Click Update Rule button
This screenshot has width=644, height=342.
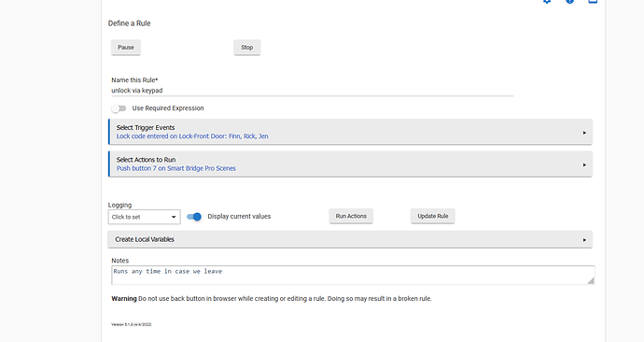432,216
